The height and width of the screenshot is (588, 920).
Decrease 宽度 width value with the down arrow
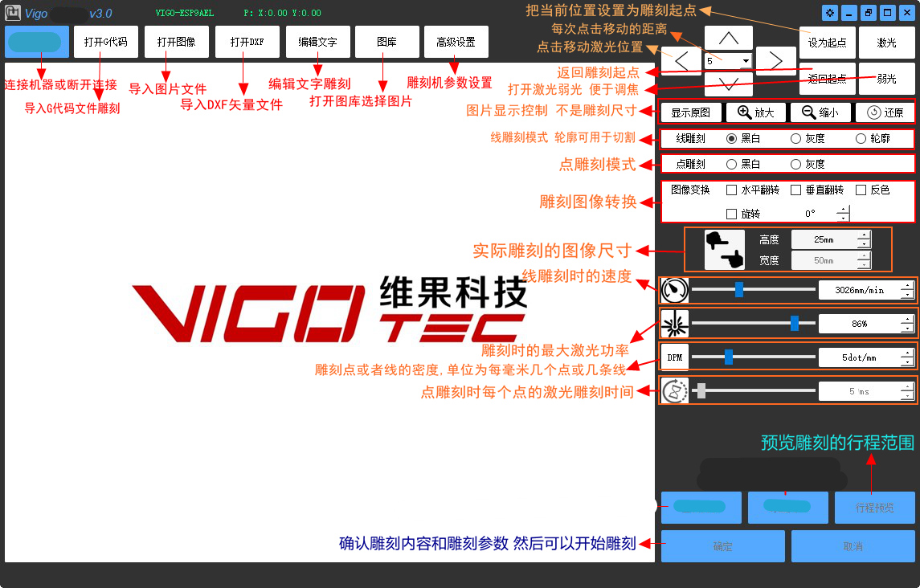pyautogui.click(x=864, y=264)
